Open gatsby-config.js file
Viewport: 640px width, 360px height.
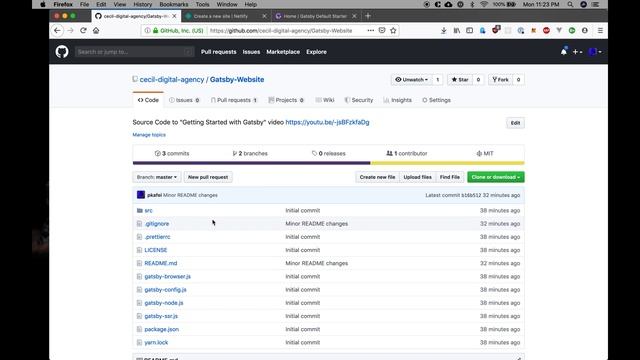tap(165, 290)
